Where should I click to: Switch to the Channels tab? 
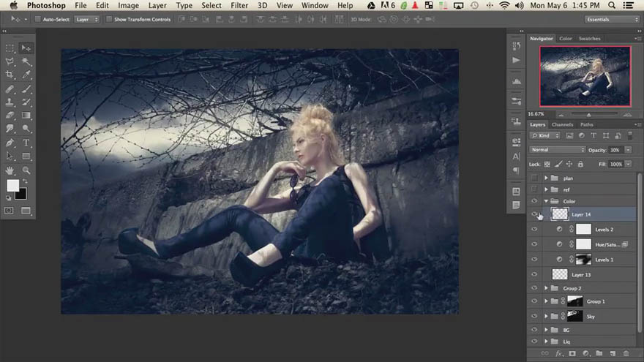pyautogui.click(x=562, y=125)
